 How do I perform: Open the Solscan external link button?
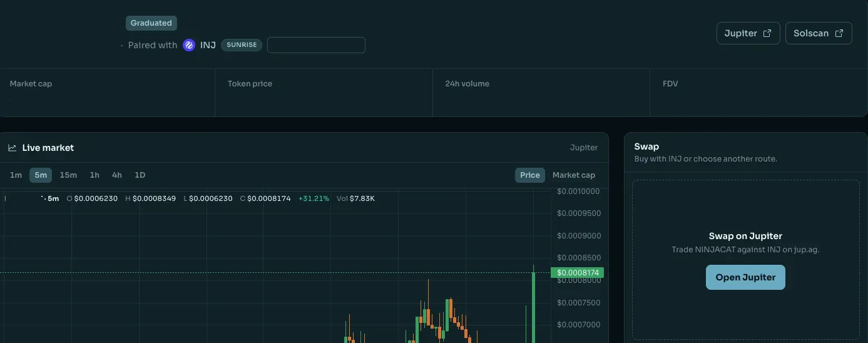click(x=819, y=33)
